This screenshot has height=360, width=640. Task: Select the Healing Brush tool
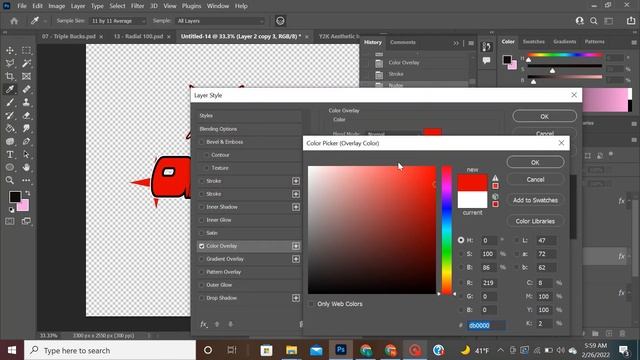[26, 89]
